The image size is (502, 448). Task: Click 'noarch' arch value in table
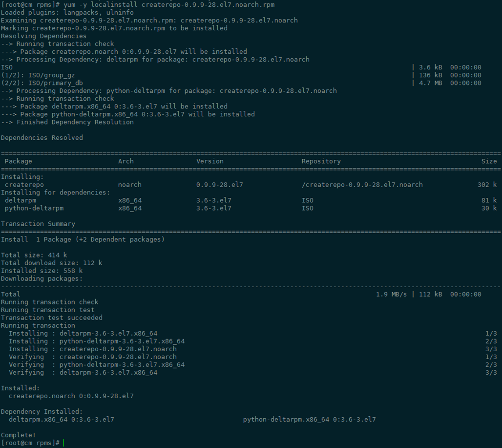coord(130,185)
